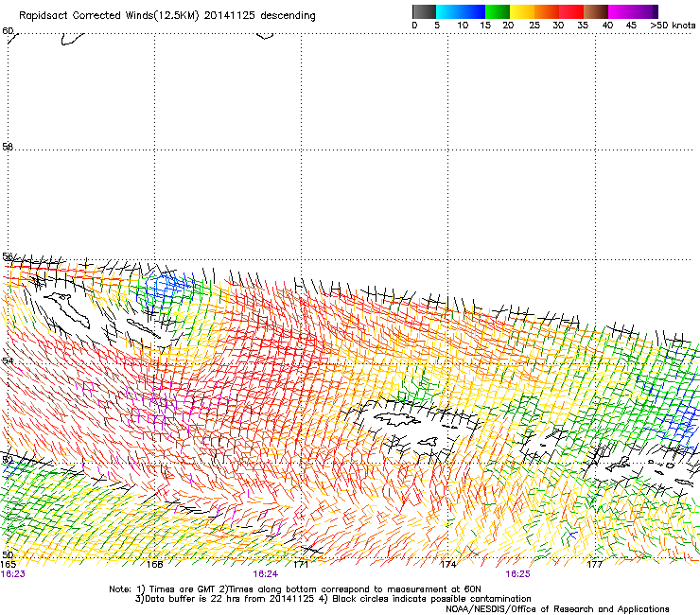Click the brown 35-40 knots color band

coord(596,11)
